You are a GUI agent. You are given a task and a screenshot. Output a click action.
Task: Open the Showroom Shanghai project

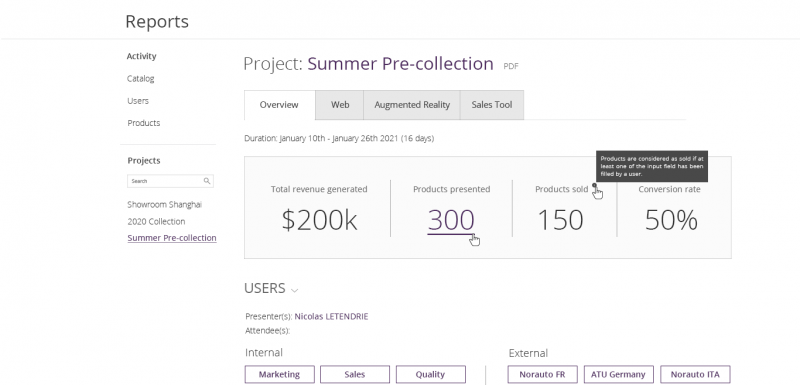(164, 204)
